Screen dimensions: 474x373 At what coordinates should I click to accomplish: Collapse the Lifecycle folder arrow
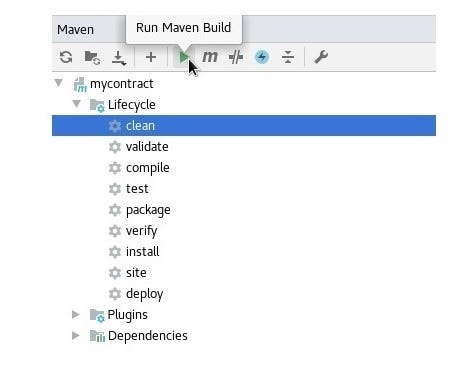76,104
